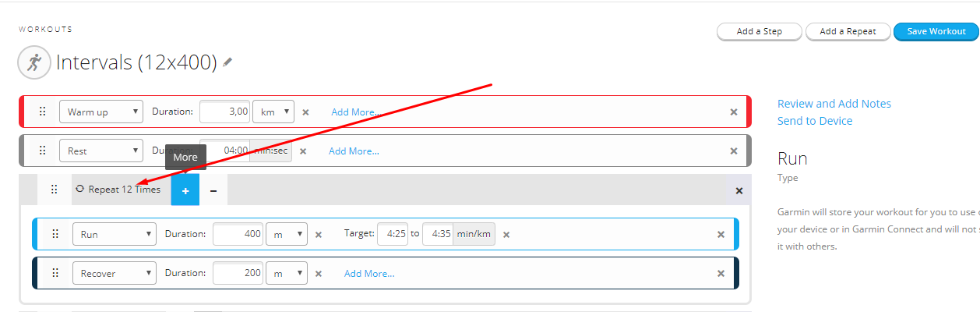Click the Add a Step button
980x312 pixels.
pyautogui.click(x=760, y=31)
